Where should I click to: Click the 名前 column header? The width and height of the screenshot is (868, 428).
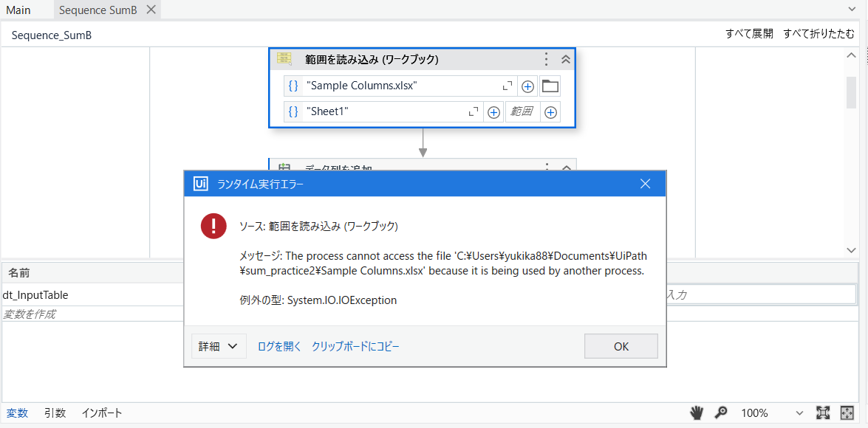tap(18, 272)
